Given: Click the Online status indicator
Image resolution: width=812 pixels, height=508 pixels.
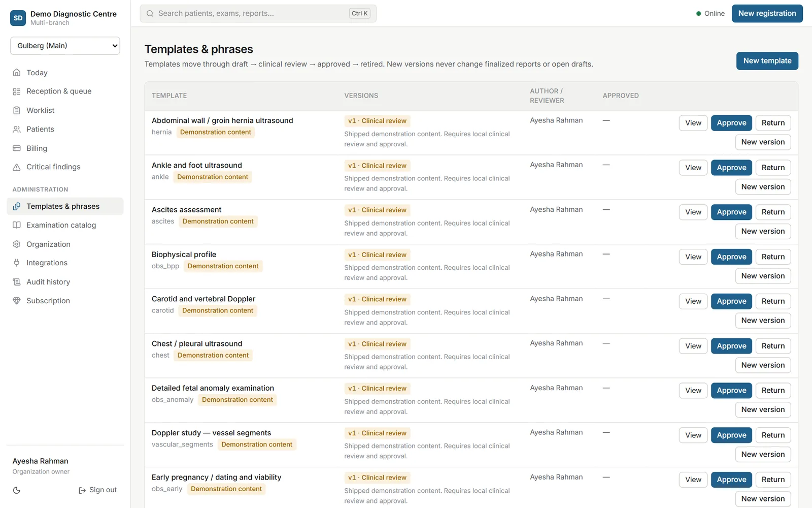Looking at the screenshot, I should click(x=710, y=14).
